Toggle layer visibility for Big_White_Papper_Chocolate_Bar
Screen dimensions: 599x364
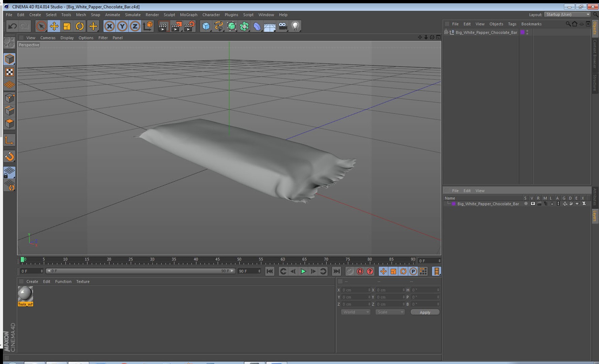click(533, 204)
